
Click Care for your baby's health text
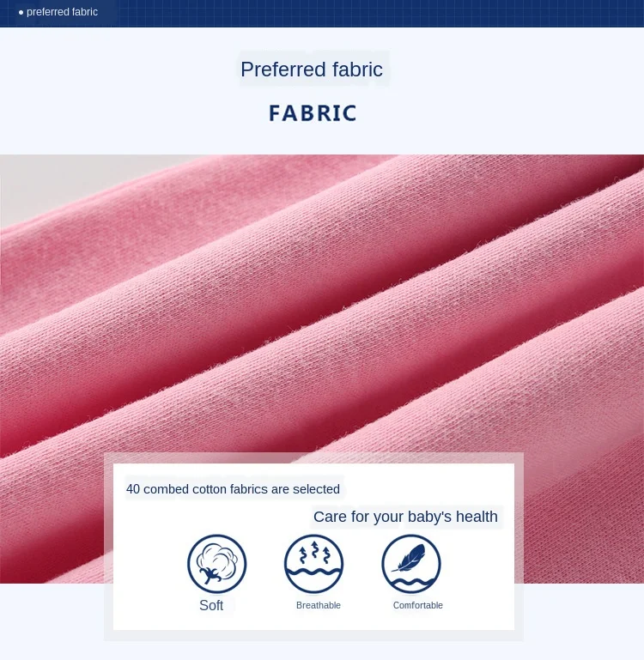click(x=405, y=517)
